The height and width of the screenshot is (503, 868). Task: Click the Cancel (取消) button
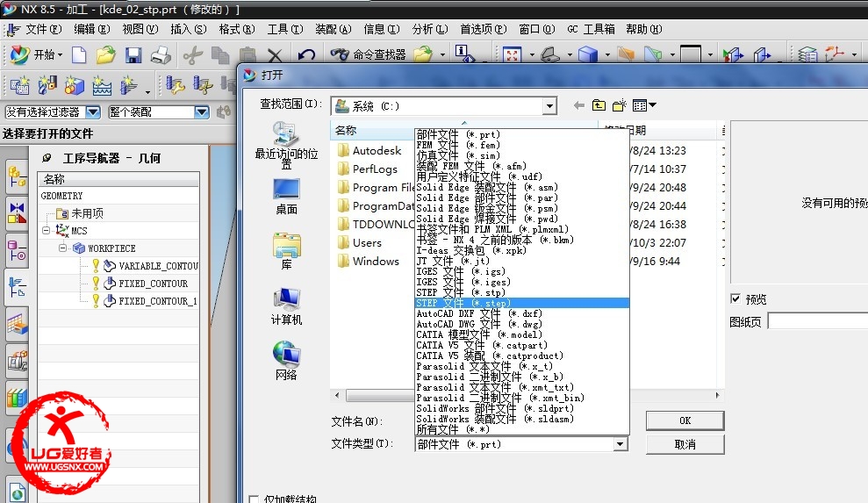pos(685,444)
